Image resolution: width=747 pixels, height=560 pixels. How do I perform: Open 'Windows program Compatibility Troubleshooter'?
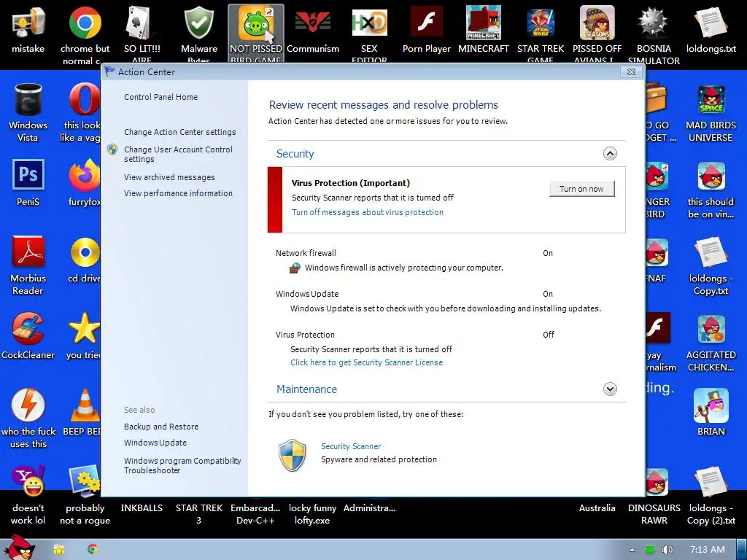click(x=182, y=465)
